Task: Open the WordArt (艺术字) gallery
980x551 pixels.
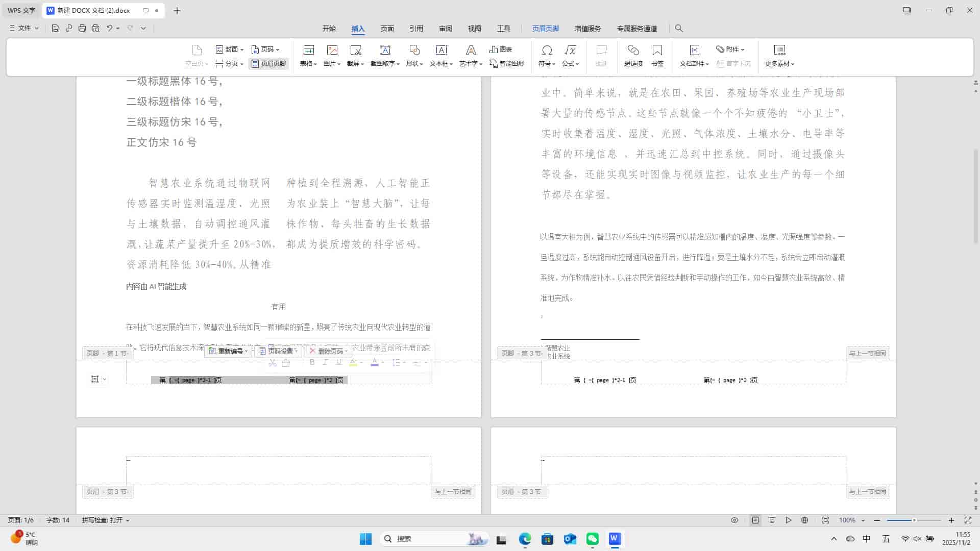Action: point(471,56)
